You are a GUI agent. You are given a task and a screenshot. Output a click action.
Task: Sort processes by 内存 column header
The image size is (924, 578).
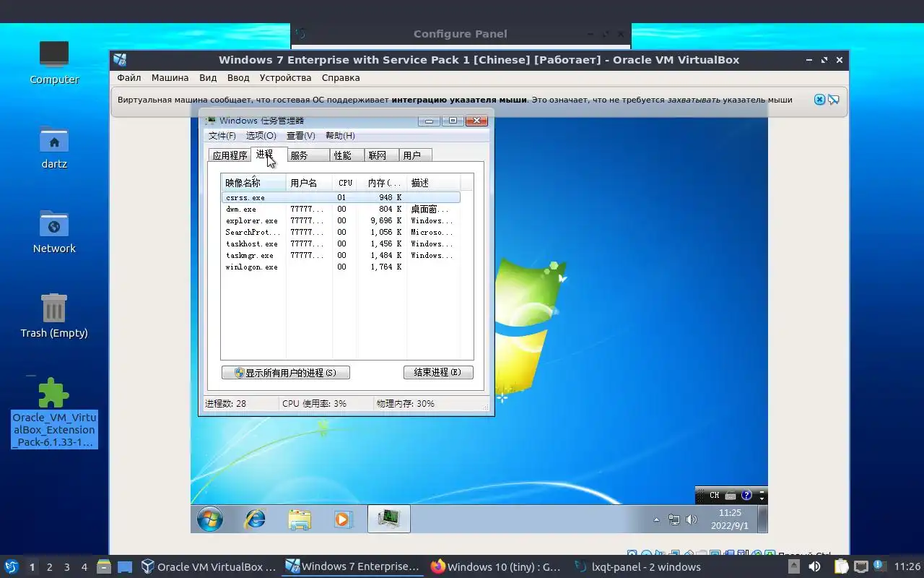[x=383, y=183]
